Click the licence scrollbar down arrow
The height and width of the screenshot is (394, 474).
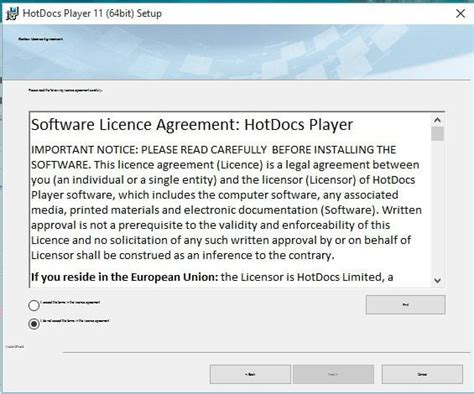tap(437, 281)
